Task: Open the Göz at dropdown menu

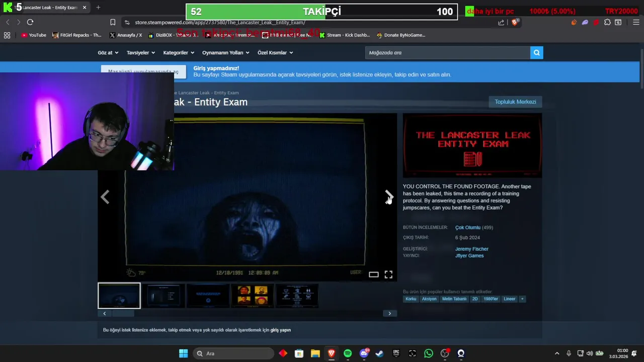Action: pos(108,53)
